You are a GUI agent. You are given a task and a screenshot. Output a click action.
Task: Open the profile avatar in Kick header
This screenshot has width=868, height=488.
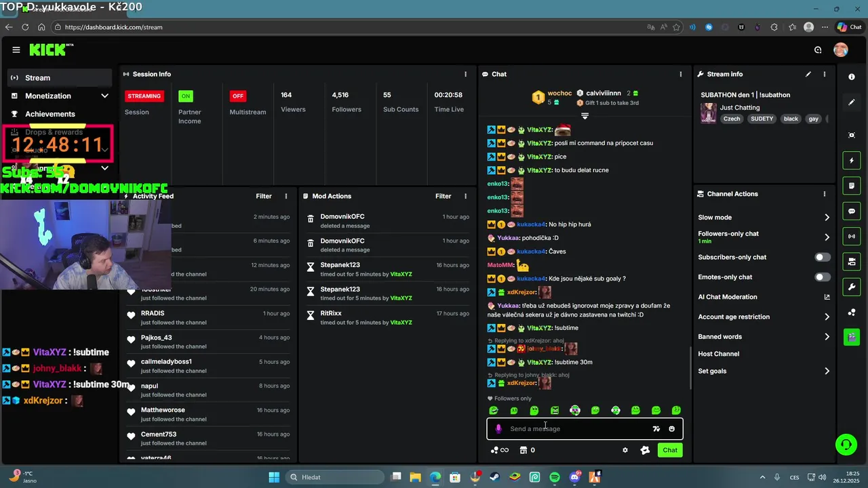[x=841, y=49]
